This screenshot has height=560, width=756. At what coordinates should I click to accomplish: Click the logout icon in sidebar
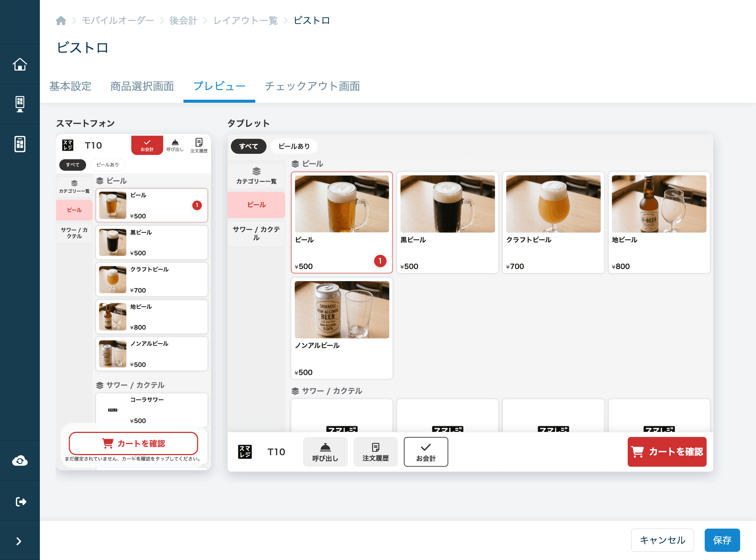[21, 501]
